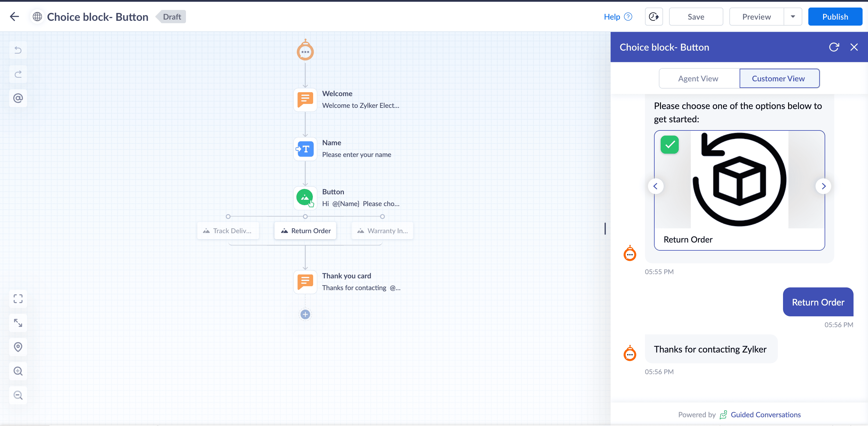The height and width of the screenshot is (426, 868).
Task: Open the Guided Conversations link
Action: click(x=766, y=415)
